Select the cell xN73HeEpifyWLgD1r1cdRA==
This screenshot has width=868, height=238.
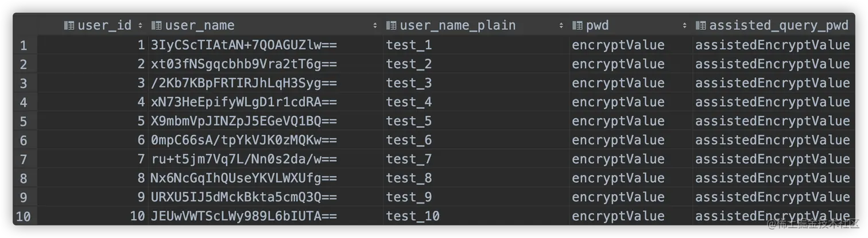(243, 102)
